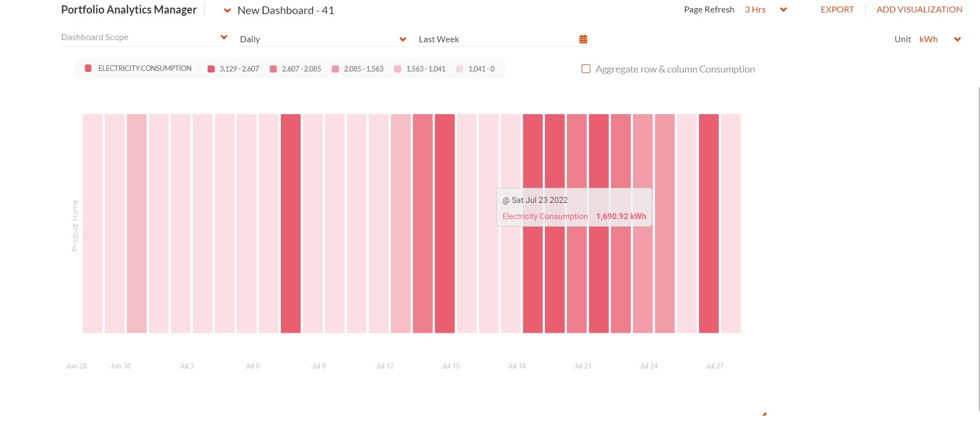Select the 2,607 - 2,085 legend swatch
The height and width of the screenshot is (428, 980).
[x=274, y=69]
